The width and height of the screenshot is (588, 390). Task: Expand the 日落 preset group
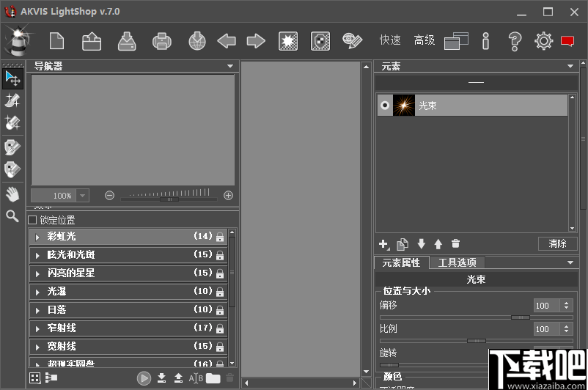(x=37, y=311)
